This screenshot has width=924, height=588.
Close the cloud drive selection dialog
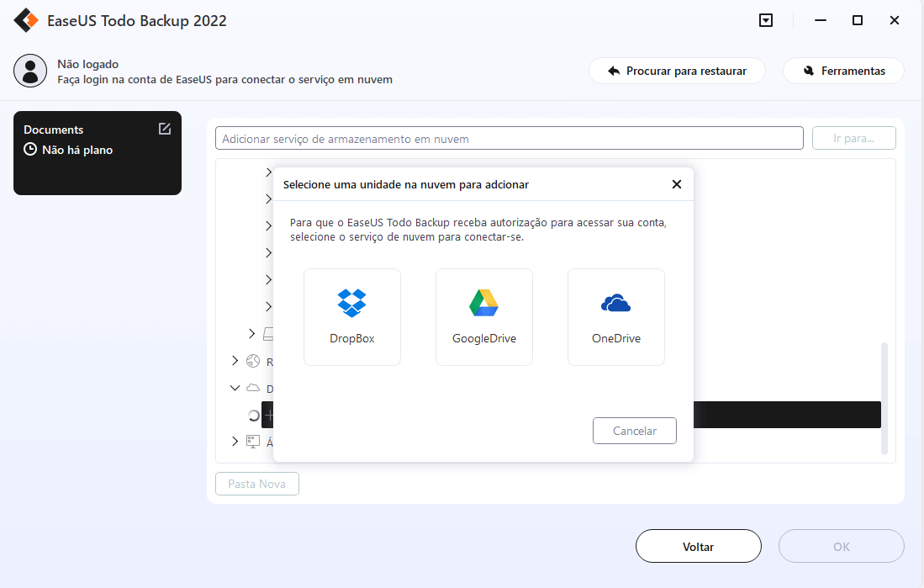(677, 184)
